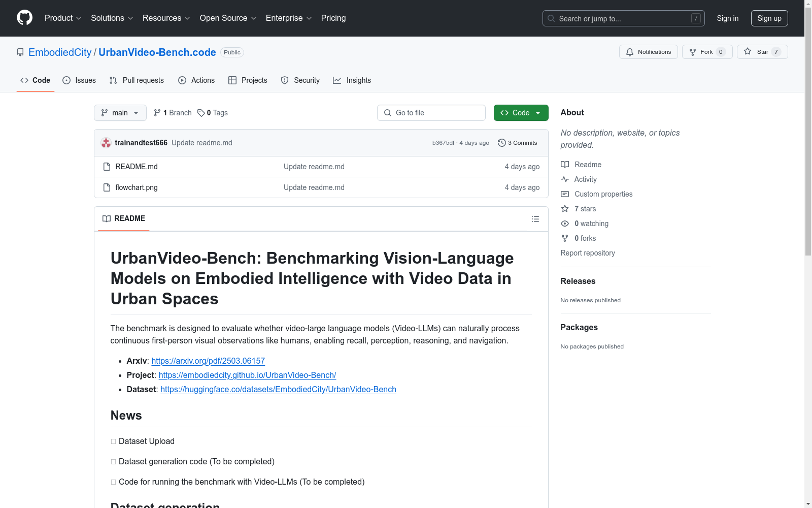Open the UrbanVideo-Bench.code repository link

tap(157, 52)
